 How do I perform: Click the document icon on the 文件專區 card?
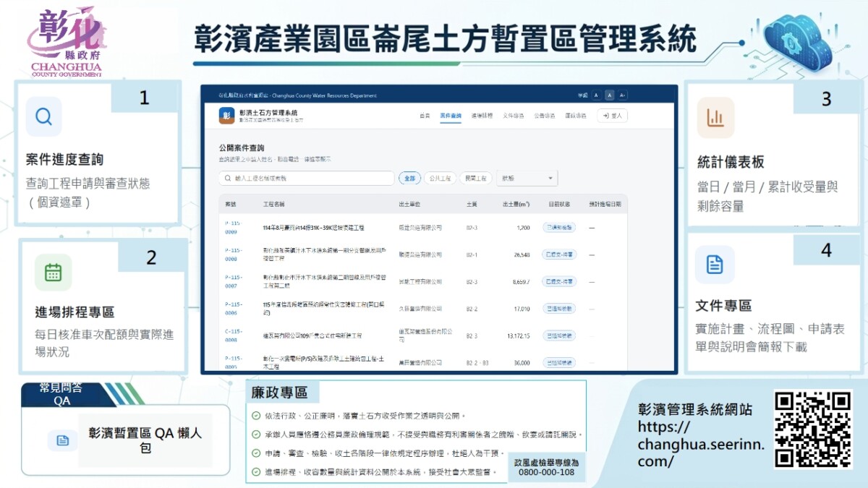(715, 265)
